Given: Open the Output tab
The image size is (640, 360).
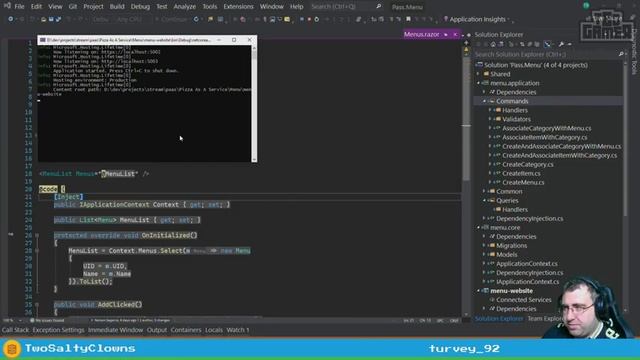Looking at the screenshot, I should (157, 330).
